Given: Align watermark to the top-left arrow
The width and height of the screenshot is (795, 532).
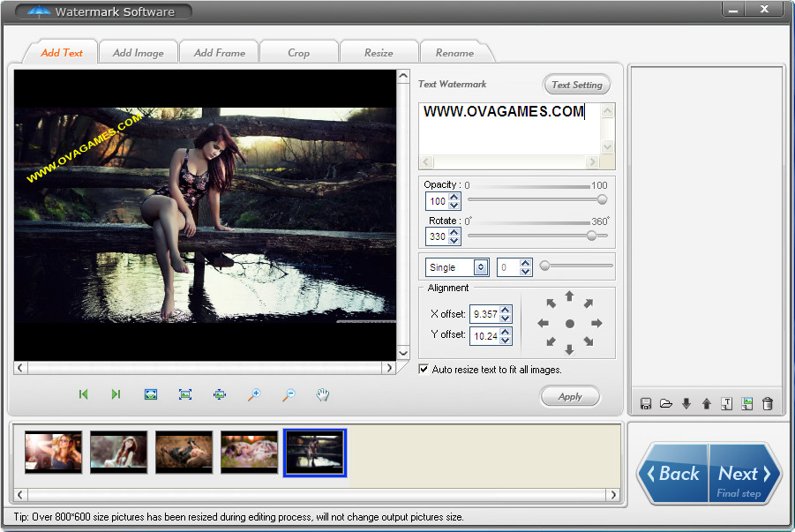Looking at the screenshot, I should pos(551,303).
